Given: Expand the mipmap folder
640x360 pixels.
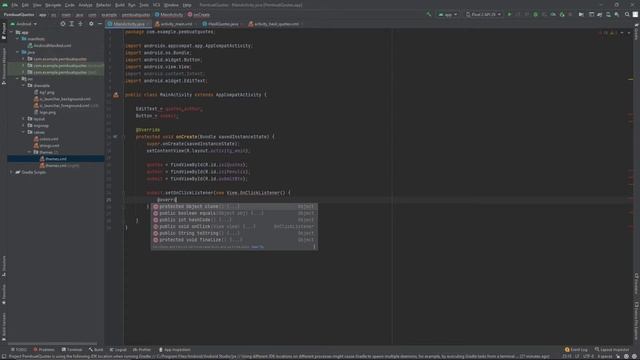Looking at the screenshot, I should (24, 126).
